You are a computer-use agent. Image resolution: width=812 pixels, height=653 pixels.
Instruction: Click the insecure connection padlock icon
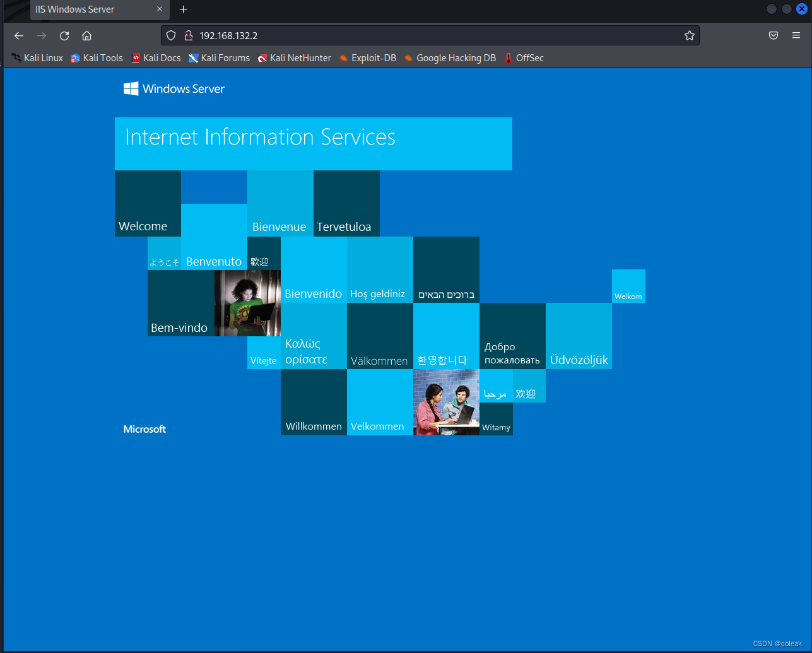pos(187,36)
